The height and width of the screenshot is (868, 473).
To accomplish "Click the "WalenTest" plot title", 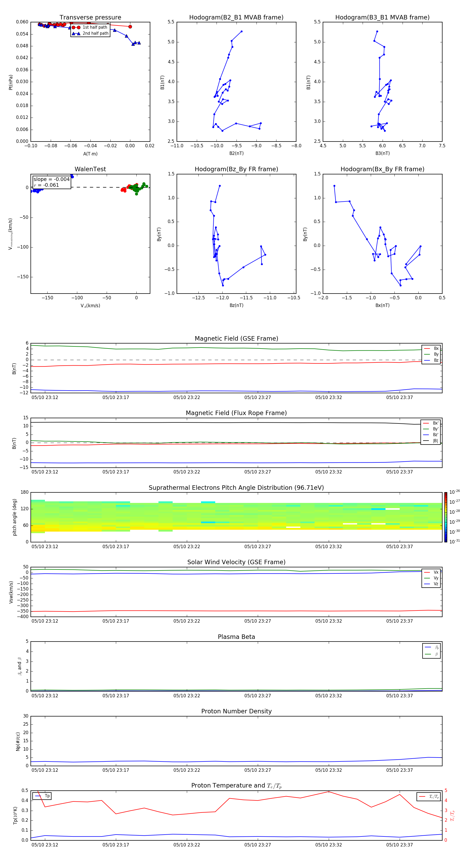I will coord(90,169).
